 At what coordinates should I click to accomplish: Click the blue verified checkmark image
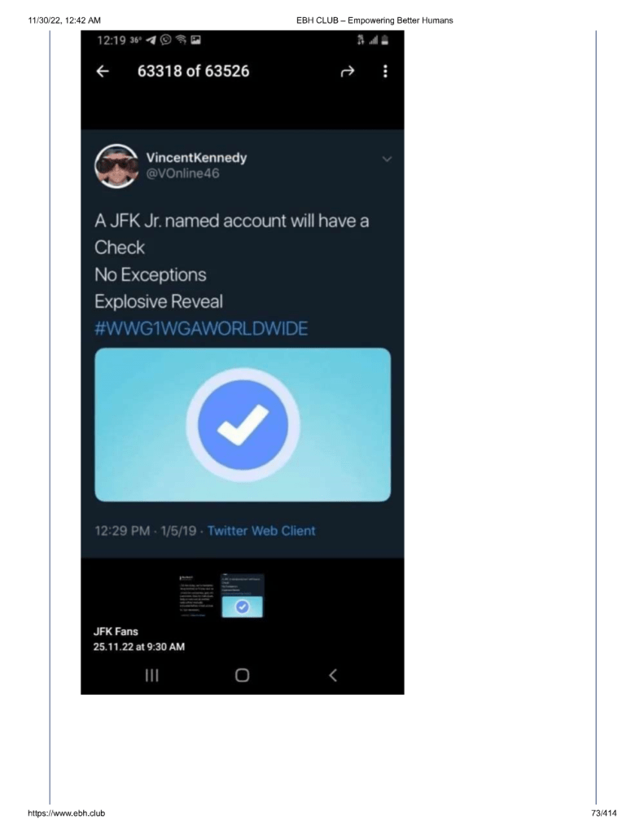pyautogui.click(x=243, y=424)
